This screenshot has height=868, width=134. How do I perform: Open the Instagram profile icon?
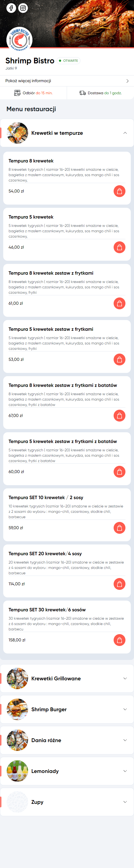[23, 8]
